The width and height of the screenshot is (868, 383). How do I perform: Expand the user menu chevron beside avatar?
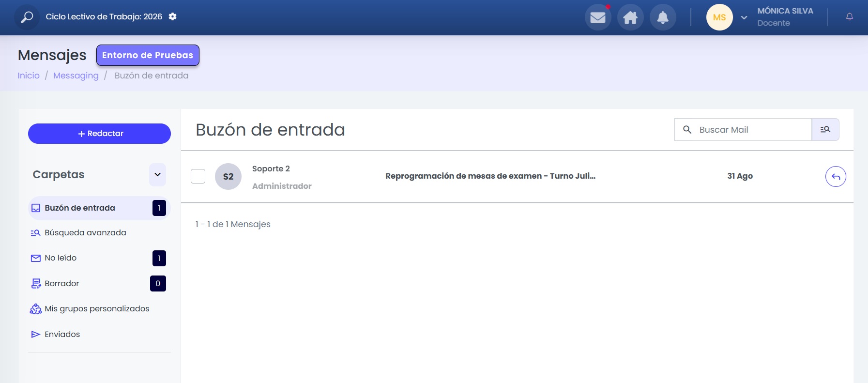(744, 17)
